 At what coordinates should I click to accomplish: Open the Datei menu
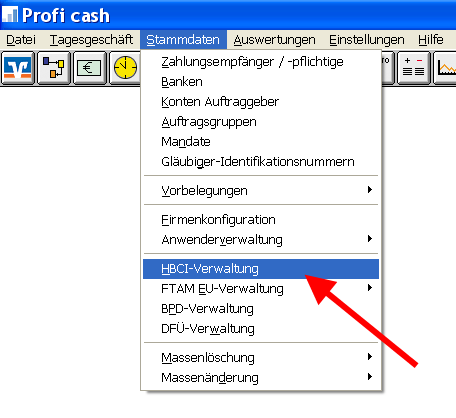(21, 40)
